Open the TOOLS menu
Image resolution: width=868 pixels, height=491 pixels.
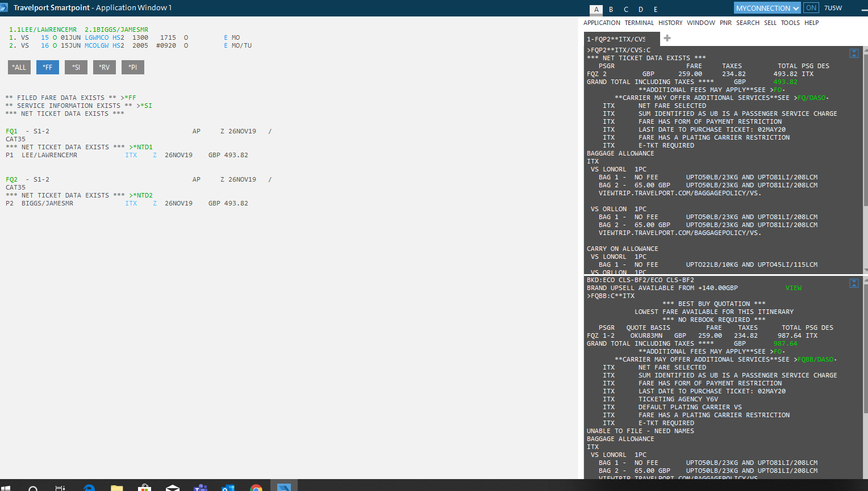coord(790,23)
